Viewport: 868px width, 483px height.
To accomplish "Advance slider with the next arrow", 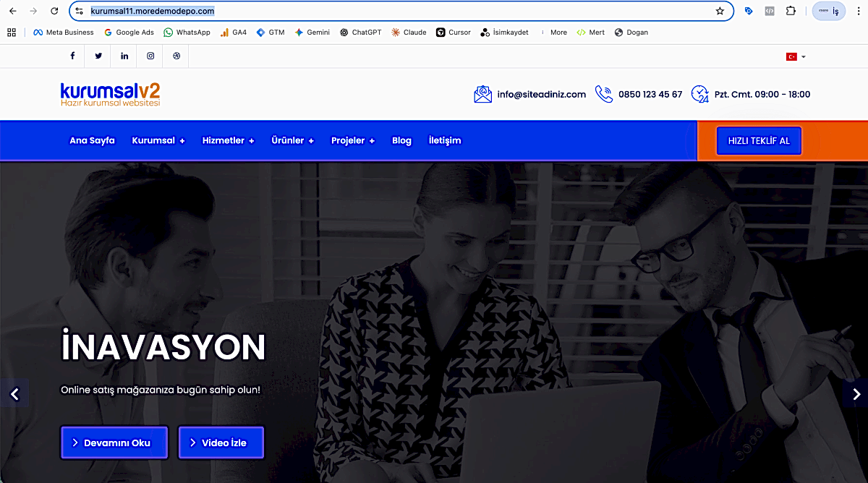I will click(x=856, y=394).
